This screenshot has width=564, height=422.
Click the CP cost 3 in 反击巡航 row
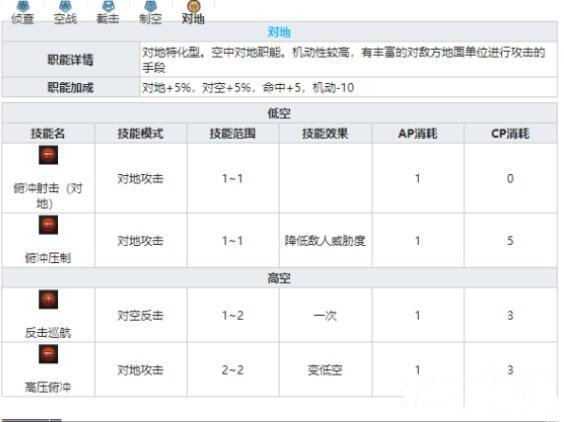[510, 315]
